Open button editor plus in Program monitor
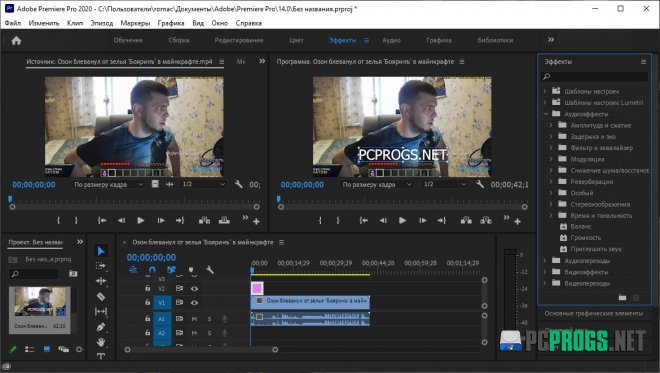This screenshot has width=660, height=373. 518,221
